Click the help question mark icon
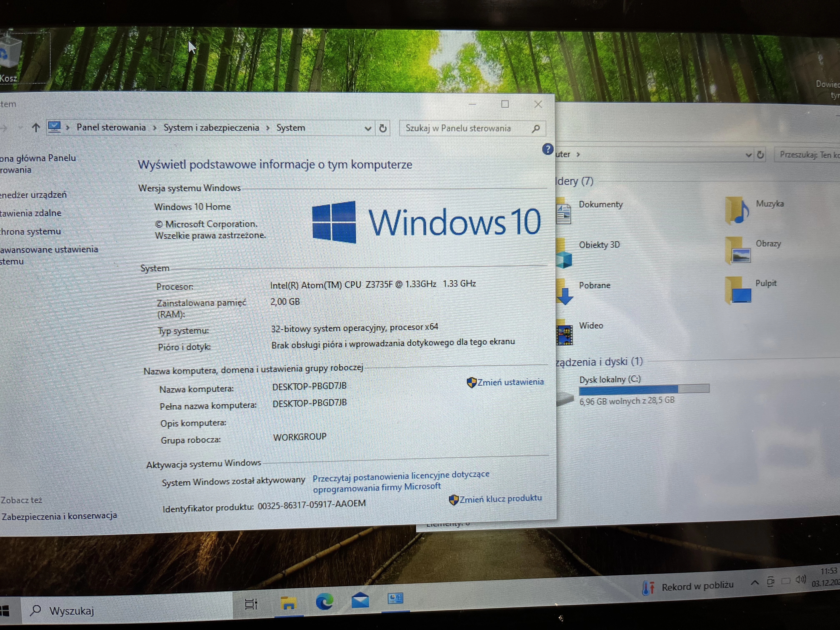Screen dimensions: 840x630 point(547,150)
